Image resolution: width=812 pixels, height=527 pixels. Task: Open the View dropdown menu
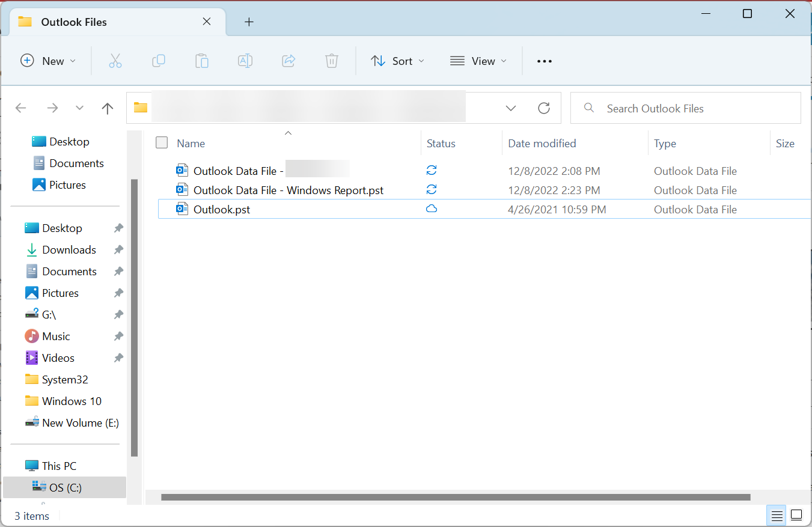point(478,61)
